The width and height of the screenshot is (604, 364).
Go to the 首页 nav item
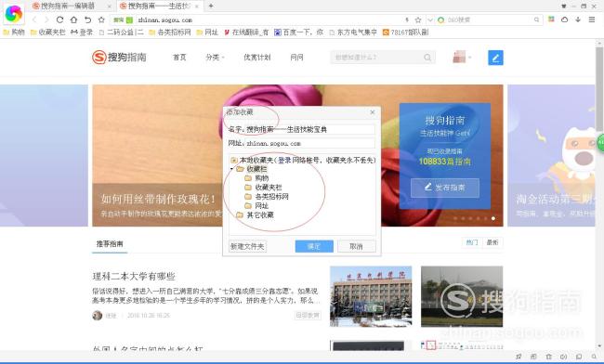coord(179,58)
